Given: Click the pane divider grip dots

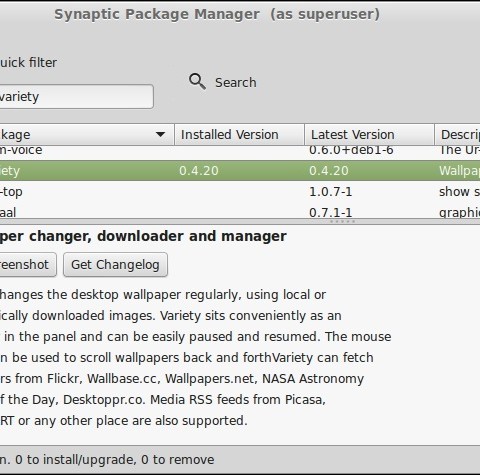Looking at the screenshot, I should 342,221.
